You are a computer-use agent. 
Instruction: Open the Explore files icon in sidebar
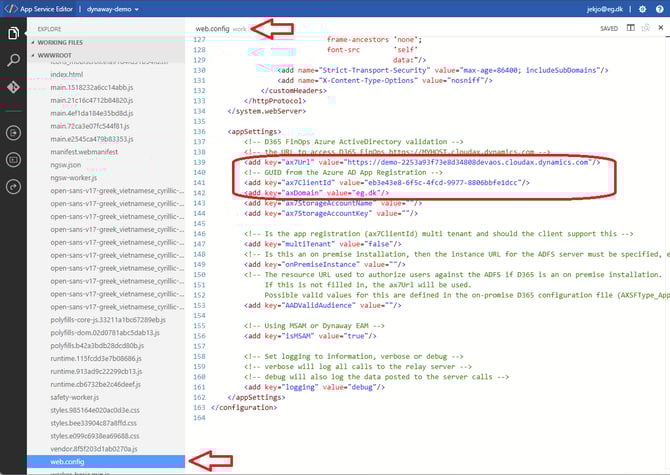click(14, 33)
